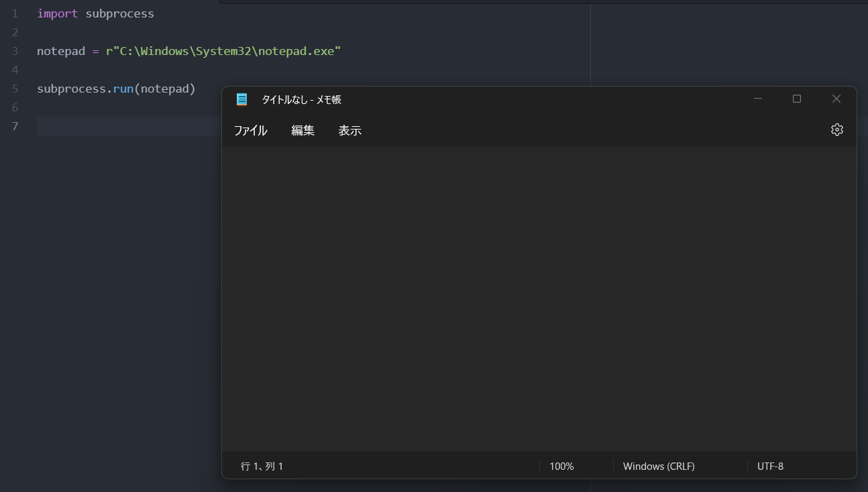Click the Notepad app icon in the title bar
Viewport: 868px width, 492px height.
[241, 99]
